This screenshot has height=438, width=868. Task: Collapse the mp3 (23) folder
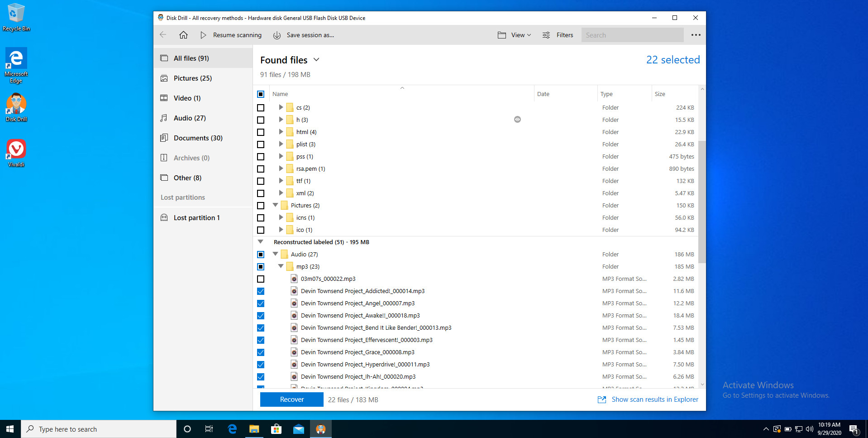click(281, 266)
